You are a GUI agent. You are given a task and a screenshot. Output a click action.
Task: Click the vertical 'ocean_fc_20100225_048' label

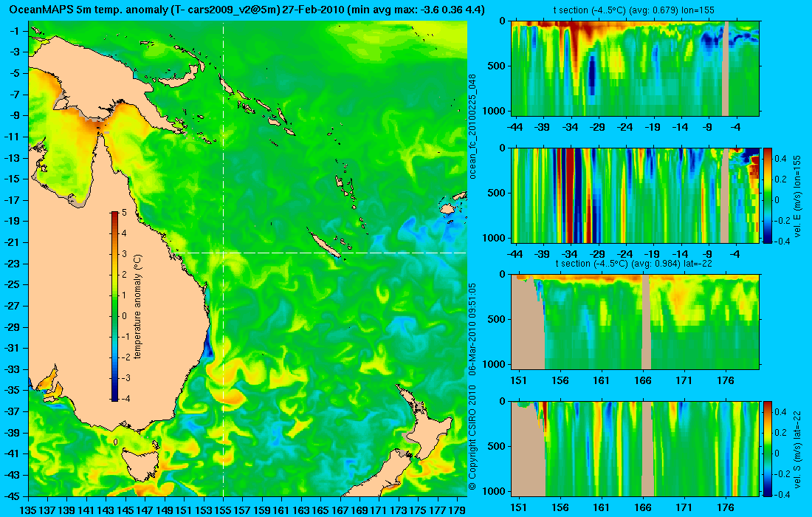click(472, 126)
